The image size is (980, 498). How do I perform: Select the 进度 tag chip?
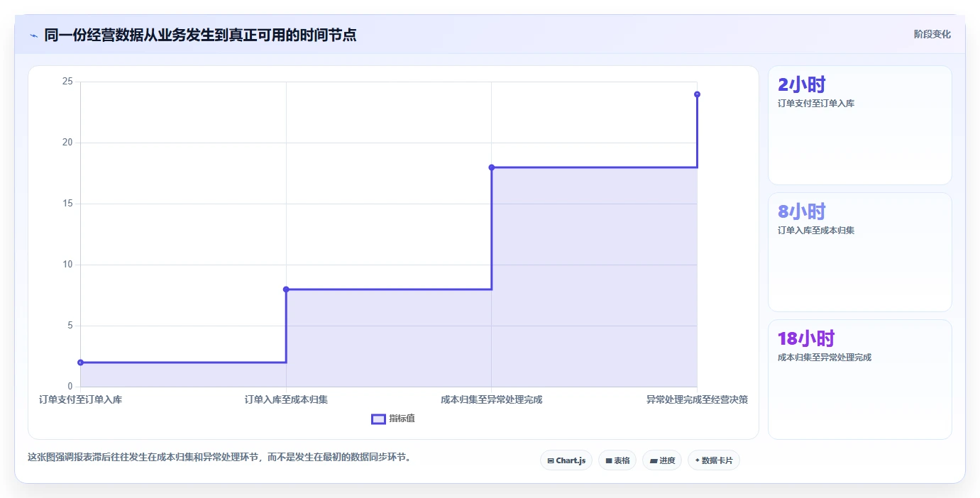[662, 460]
